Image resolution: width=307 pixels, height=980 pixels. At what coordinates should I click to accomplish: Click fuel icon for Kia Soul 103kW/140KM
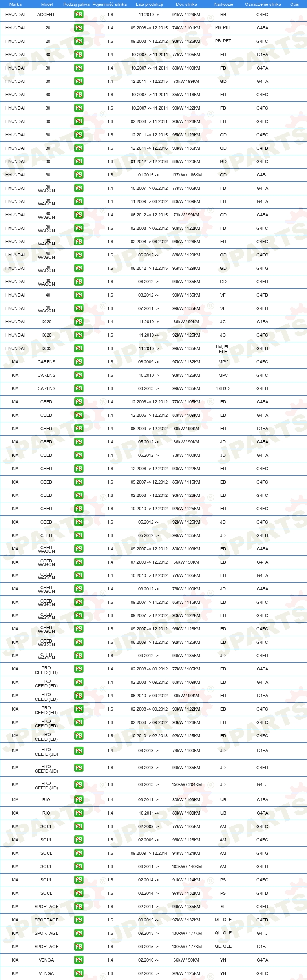point(79,866)
